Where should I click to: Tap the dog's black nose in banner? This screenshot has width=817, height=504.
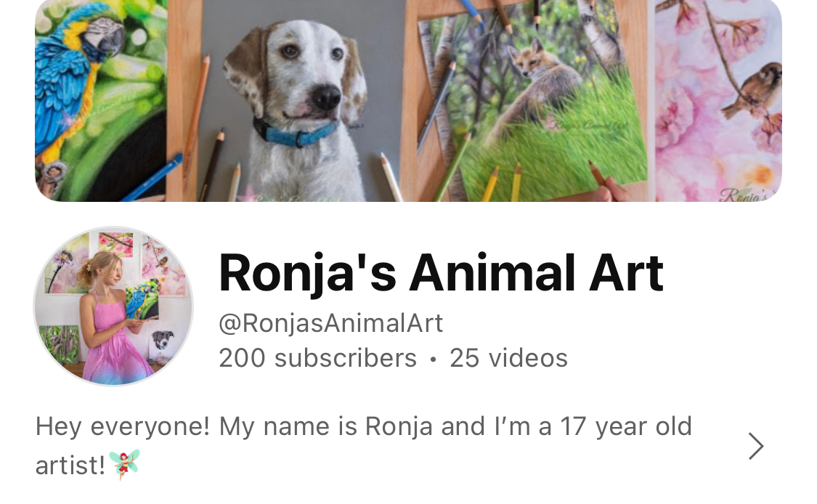(325, 97)
